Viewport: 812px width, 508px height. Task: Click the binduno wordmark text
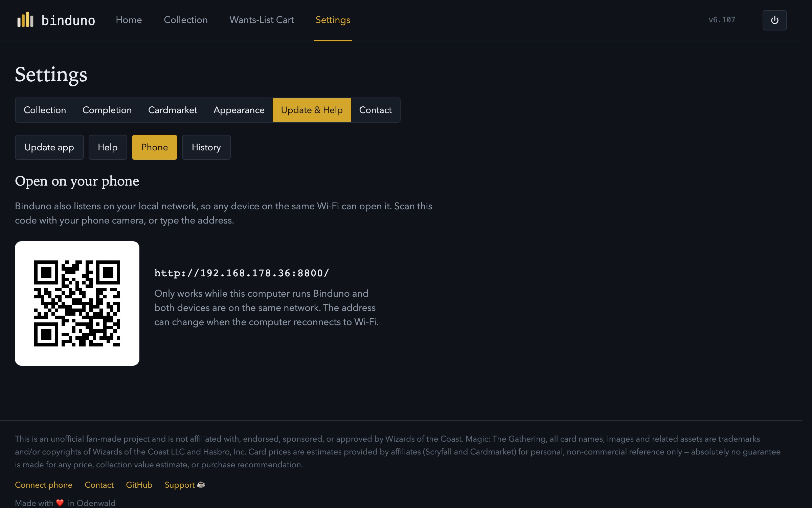[x=68, y=20]
